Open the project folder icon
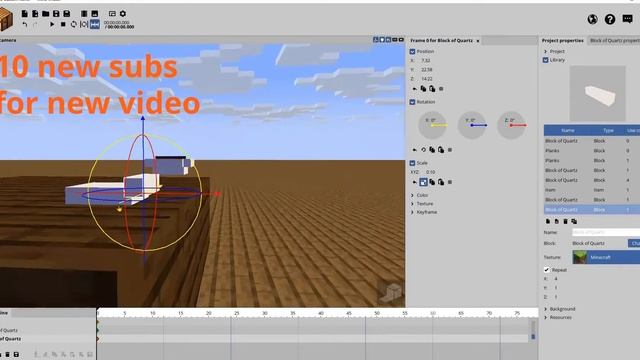 (x=46, y=14)
